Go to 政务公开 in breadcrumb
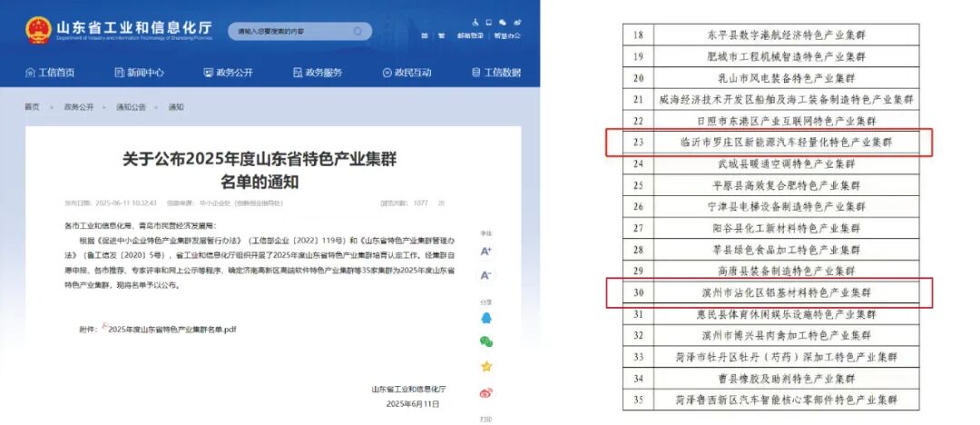Image resolution: width=980 pixels, height=425 pixels. click(79, 107)
